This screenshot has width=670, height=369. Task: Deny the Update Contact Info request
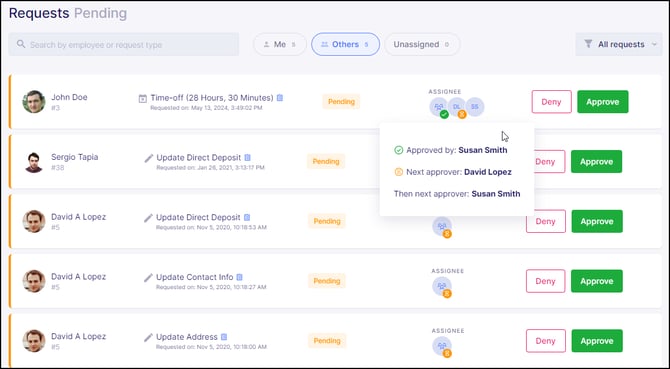546,281
